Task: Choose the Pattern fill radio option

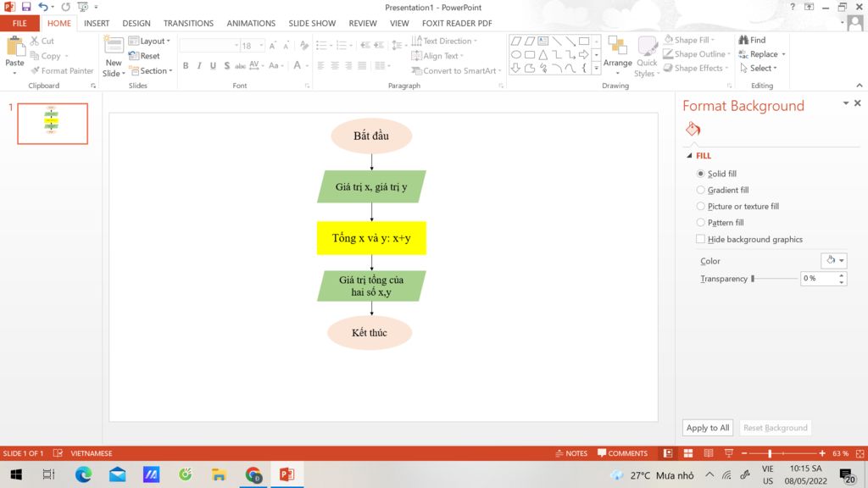Action: pyautogui.click(x=701, y=223)
